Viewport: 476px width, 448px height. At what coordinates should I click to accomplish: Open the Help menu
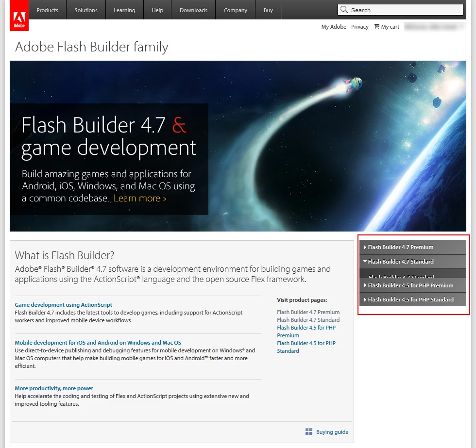(157, 10)
